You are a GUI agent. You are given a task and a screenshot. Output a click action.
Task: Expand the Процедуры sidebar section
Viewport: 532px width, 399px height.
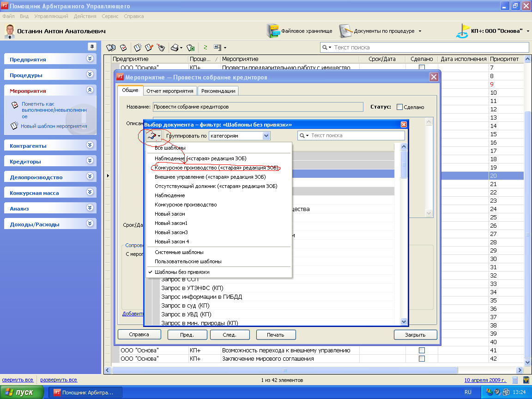[90, 74]
